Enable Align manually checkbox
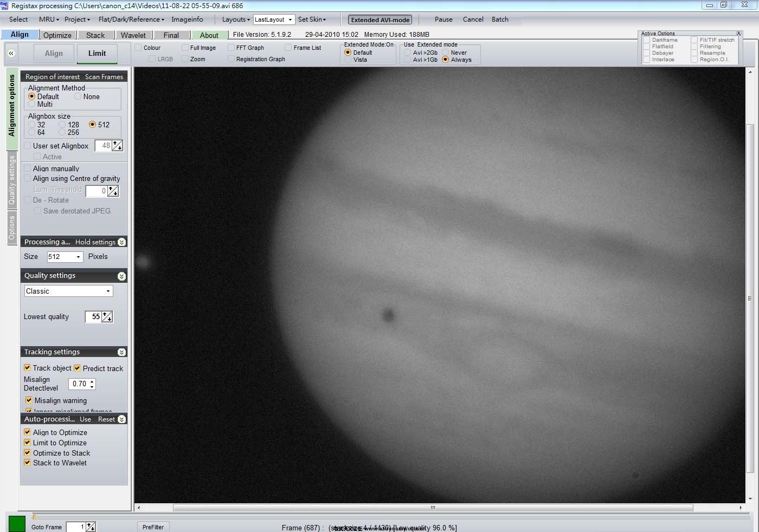Image resolution: width=759 pixels, height=532 pixels. click(28, 168)
